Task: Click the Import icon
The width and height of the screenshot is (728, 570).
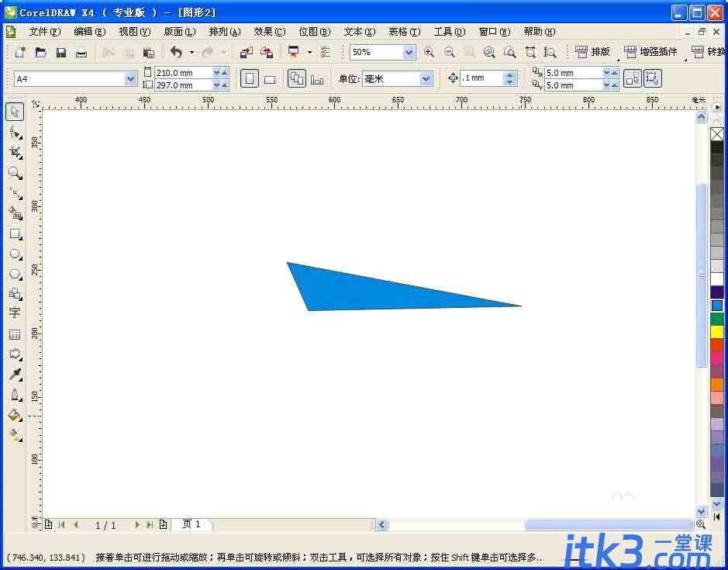Action: tap(246, 53)
